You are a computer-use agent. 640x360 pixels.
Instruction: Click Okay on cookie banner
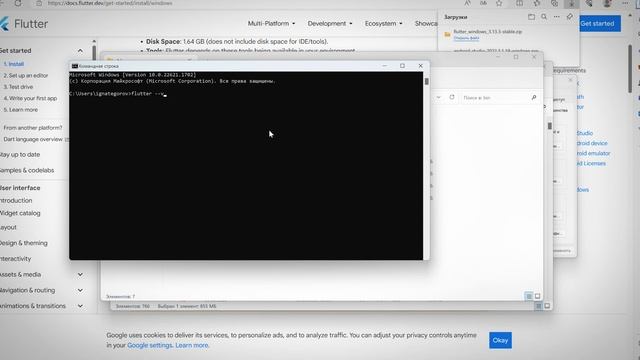500,340
